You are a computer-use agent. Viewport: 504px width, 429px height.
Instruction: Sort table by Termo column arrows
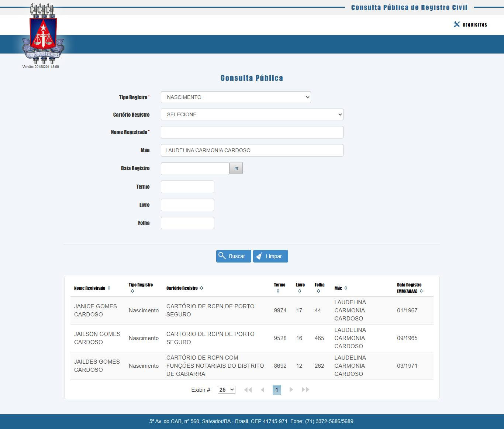pos(278,291)
